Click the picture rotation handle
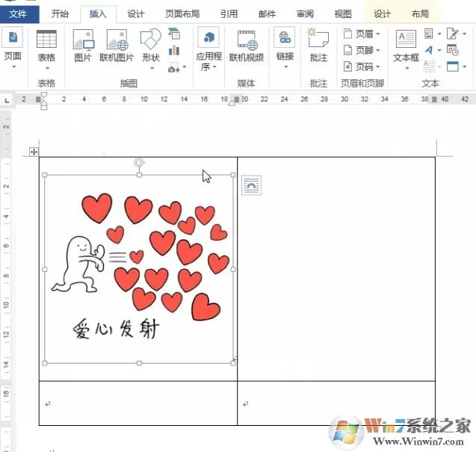This screenshot has height=452, width=476. [139, 163]
